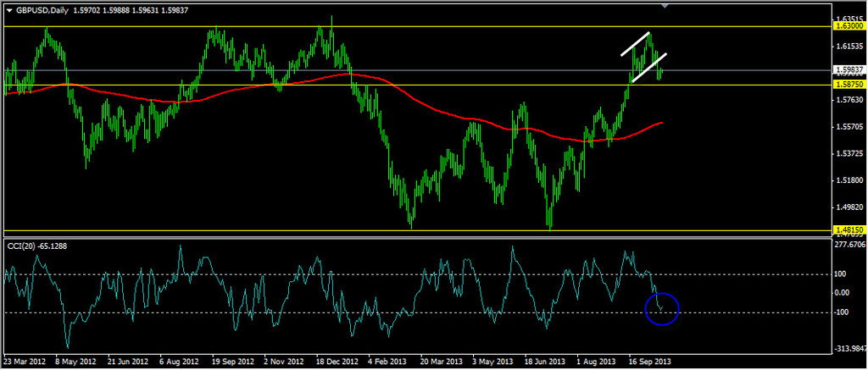The height and width of the screenshot is (370, 868).
Task: Click the 277.6706 CCI scale label
Action: point(849,244)
